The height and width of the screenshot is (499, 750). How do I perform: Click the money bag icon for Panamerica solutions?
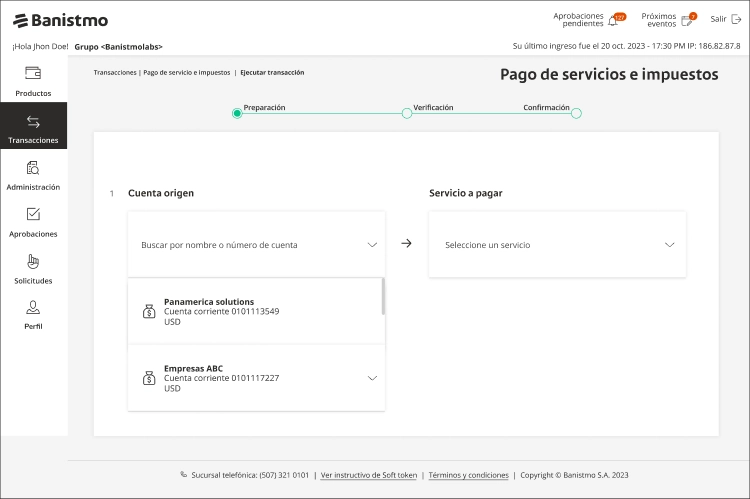pos(149,311)
